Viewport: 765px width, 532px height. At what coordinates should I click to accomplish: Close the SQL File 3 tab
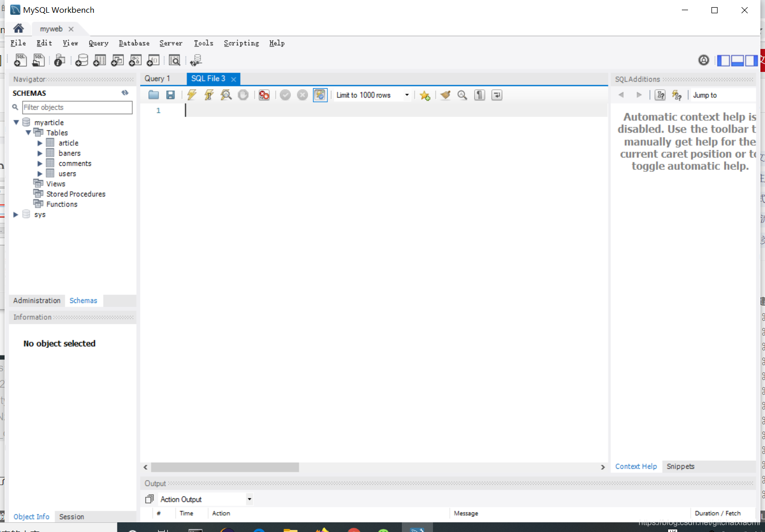(234, 79)
